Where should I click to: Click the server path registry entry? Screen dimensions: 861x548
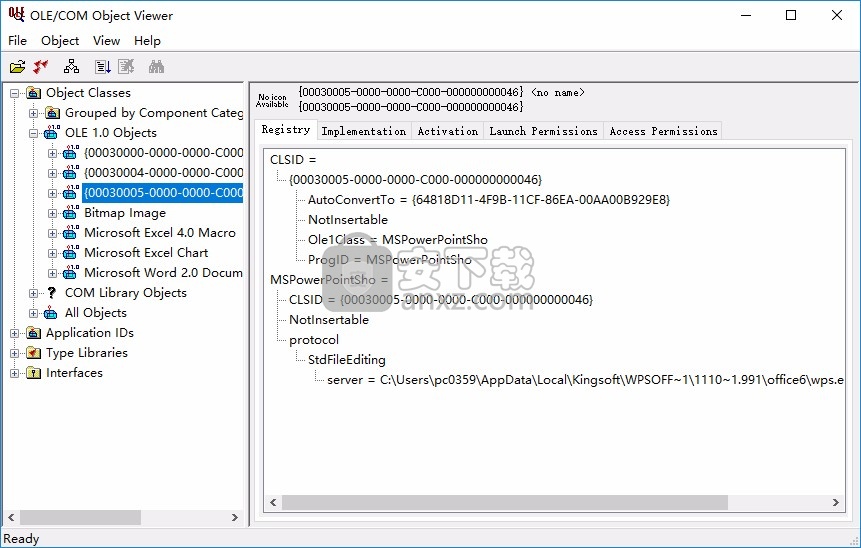[585, 380]
